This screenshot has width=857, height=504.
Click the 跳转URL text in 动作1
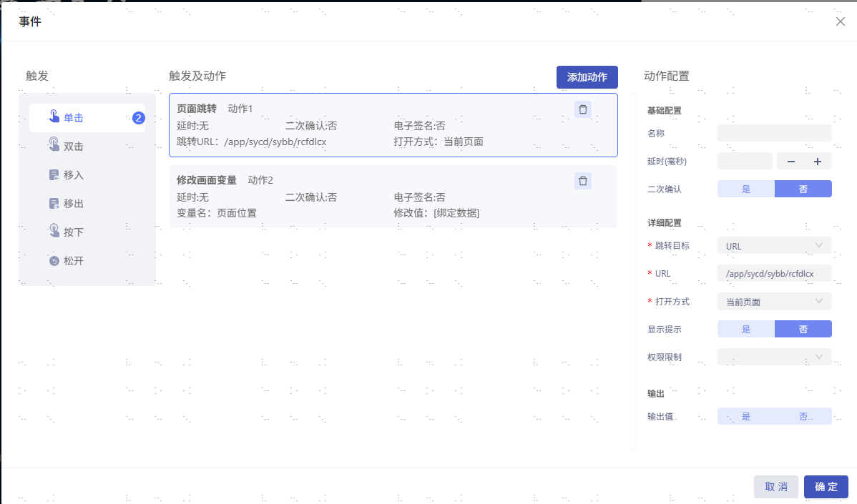(x=251, y=142)
